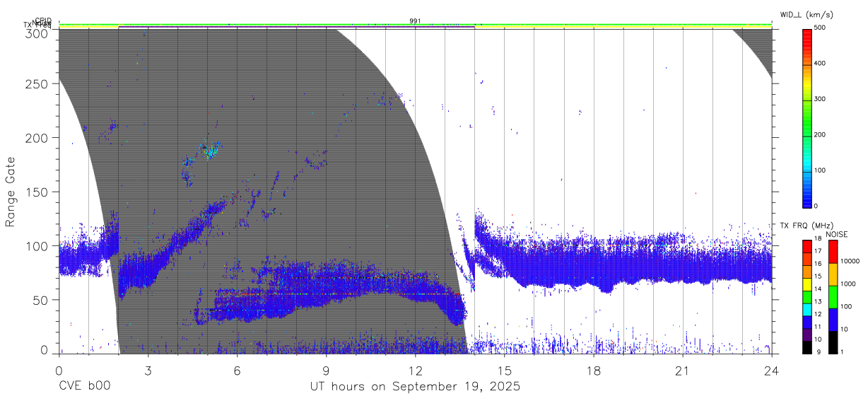The image size is (868, 401).
Task: Click the WID color bar '200' tick
Action: coord(821,134)
